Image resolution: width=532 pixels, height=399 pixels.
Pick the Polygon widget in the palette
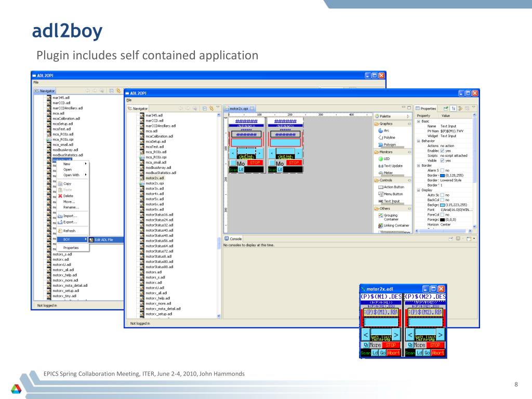pos(387,144)
